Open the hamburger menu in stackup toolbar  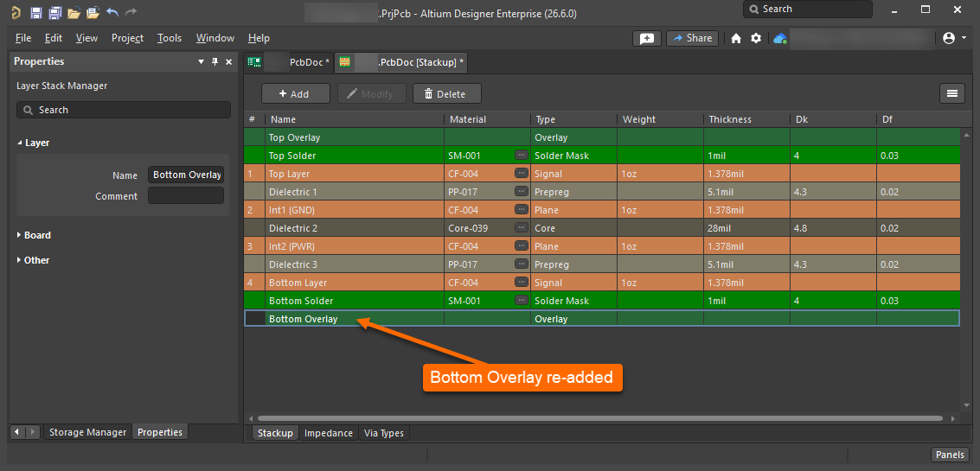point(951,93)
